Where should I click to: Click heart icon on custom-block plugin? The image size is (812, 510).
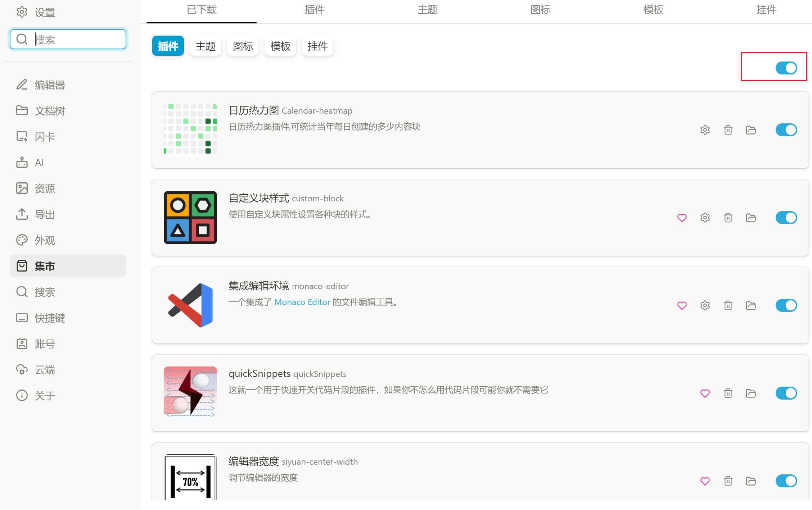coord(682,218)
